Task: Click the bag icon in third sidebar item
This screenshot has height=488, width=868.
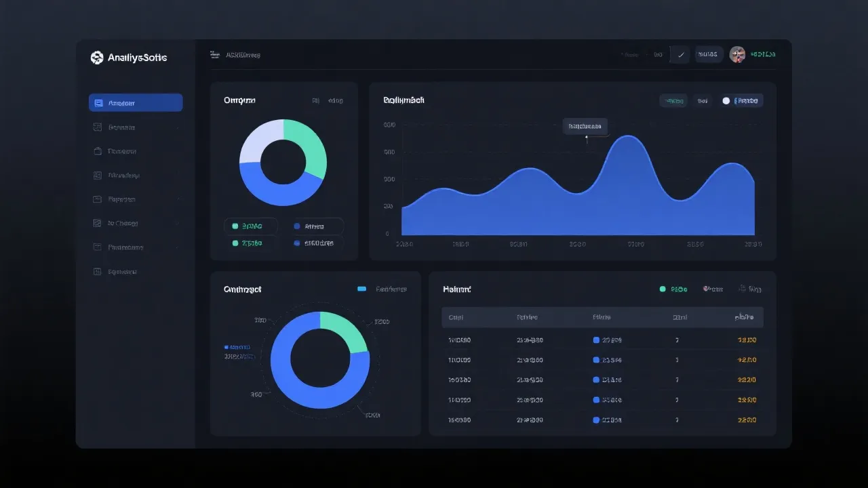Action: click(x=97, y=151)
